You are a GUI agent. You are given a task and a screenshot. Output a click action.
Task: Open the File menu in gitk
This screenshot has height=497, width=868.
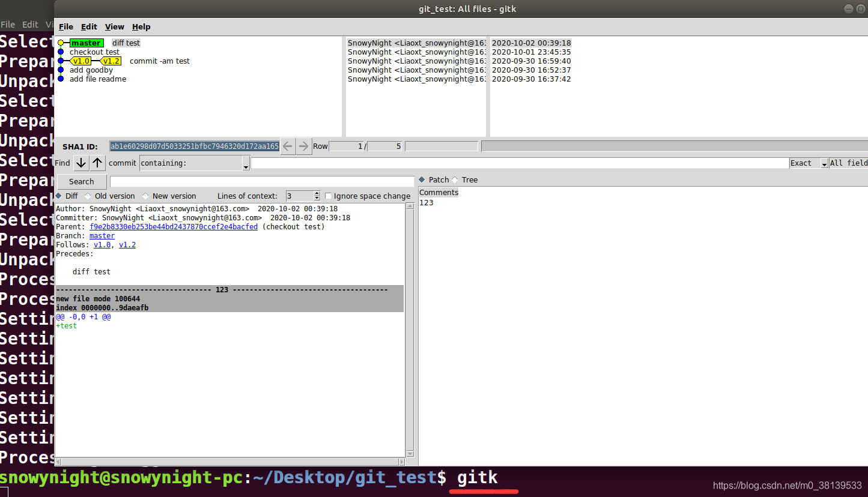(x=66, y=27)
